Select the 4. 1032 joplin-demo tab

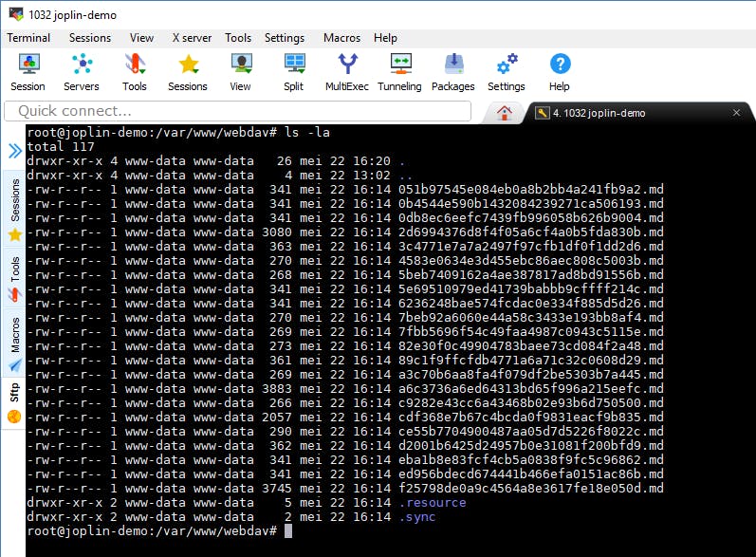636,113
